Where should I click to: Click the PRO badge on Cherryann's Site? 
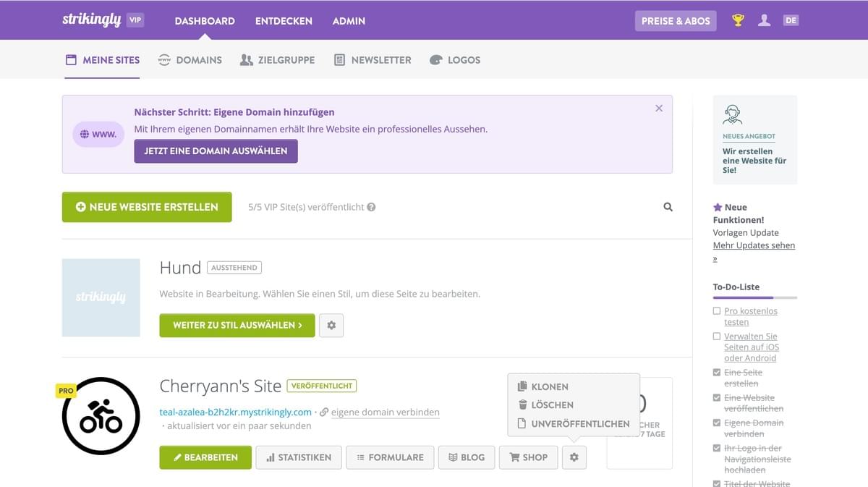(66, 391)
